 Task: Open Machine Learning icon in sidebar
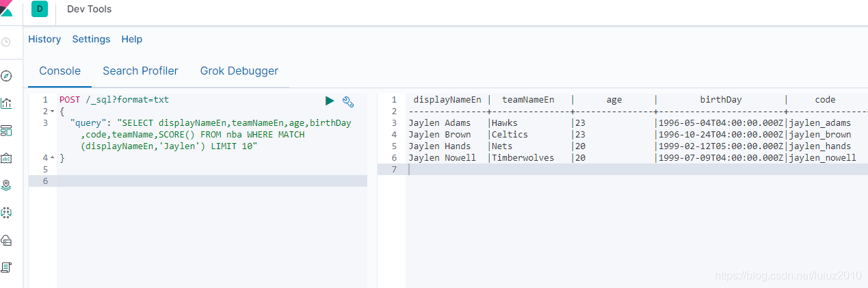(6, 213)
